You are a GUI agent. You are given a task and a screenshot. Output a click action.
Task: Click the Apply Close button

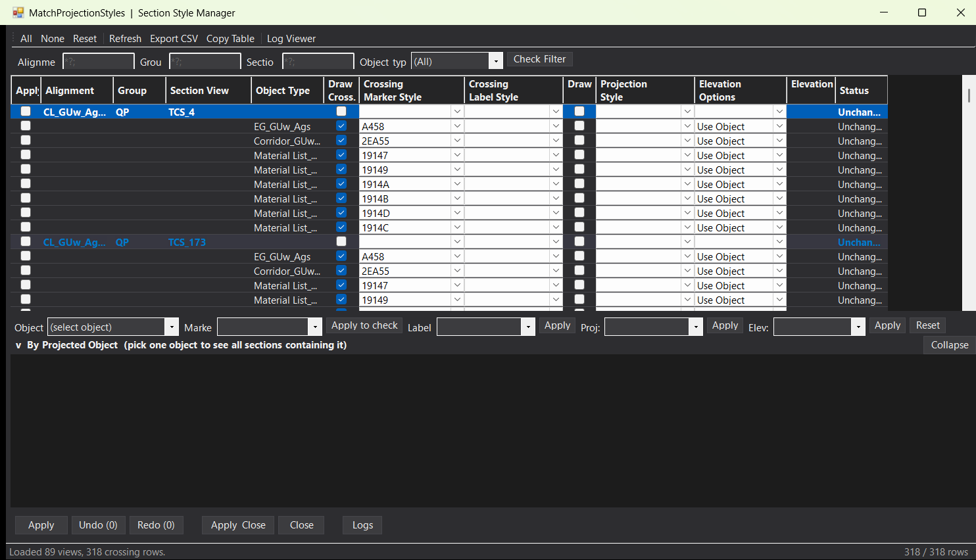point(238,525)
